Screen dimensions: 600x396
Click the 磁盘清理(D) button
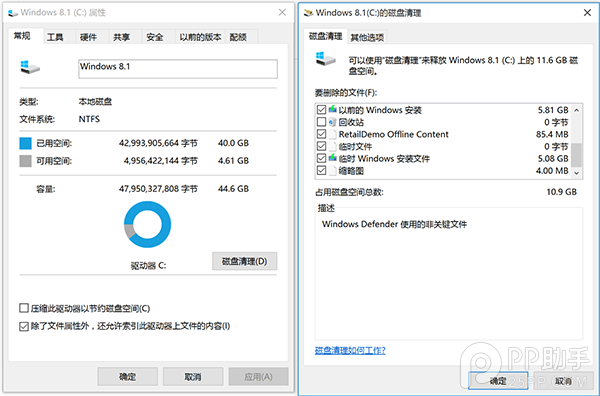coord(245,261)
